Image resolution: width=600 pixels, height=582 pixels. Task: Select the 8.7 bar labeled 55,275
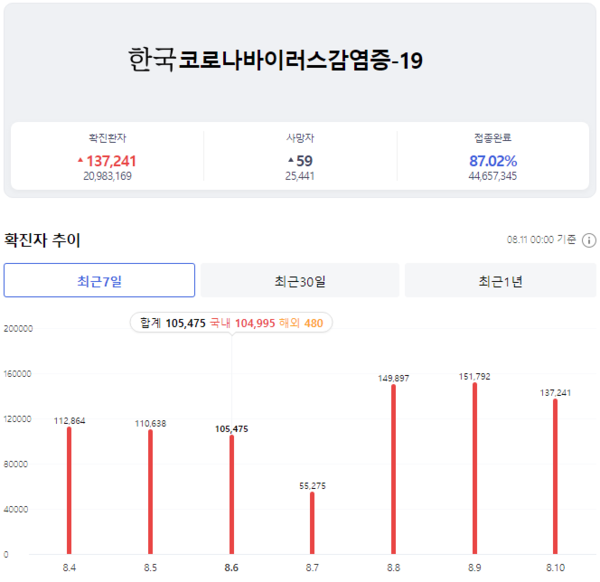[312, 523]
